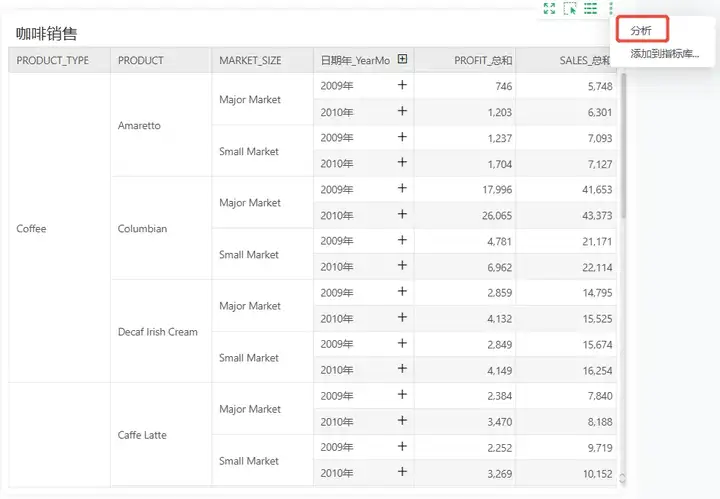Click the sales value 7,840

[x=600, y=396]
